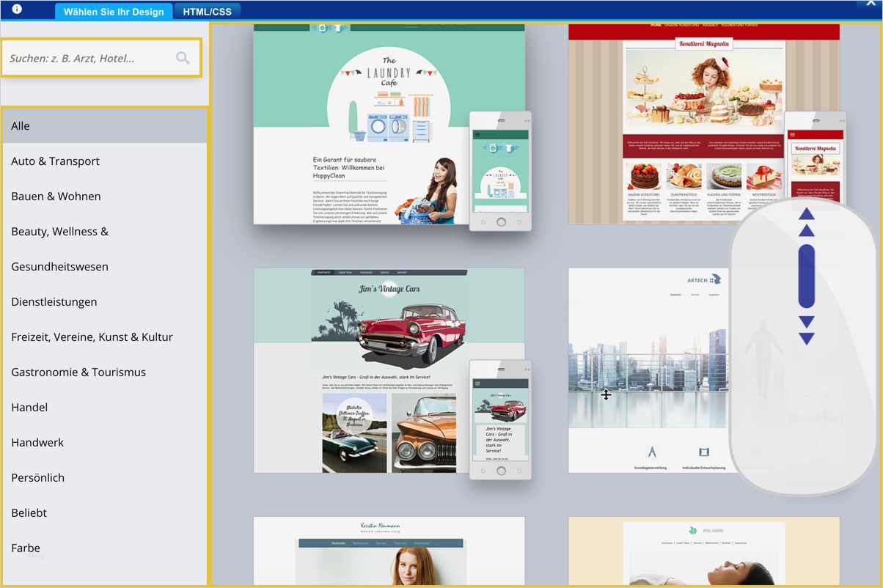Click the Laundry Cafe mobile phone preview
883x588 pixels.
(x=500, y=171)
